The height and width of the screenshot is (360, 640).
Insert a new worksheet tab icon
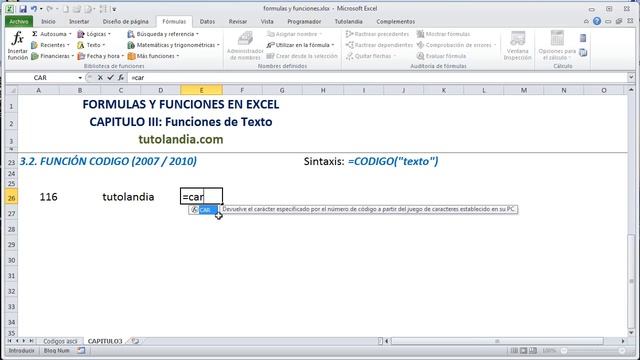(135, 341)
